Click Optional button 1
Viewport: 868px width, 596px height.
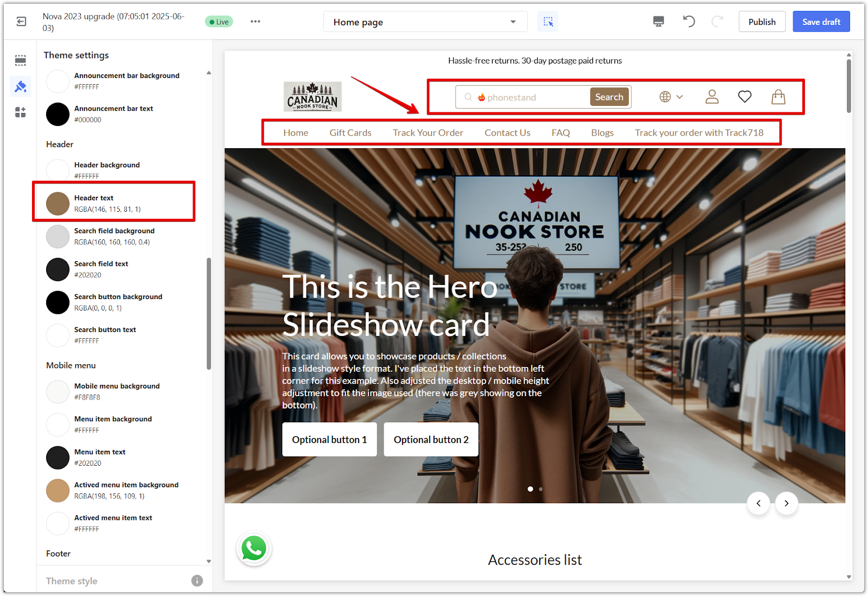click(x=329, y=440)
